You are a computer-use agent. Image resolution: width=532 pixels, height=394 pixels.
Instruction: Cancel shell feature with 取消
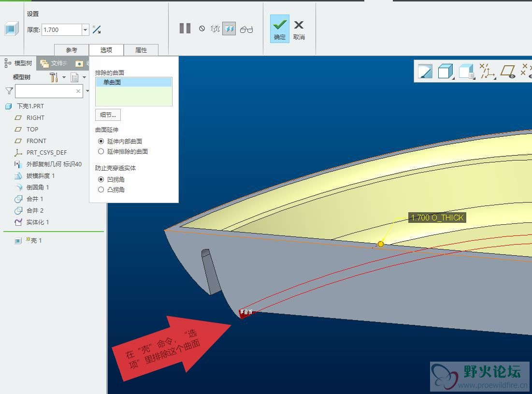(x=299, y=30)
